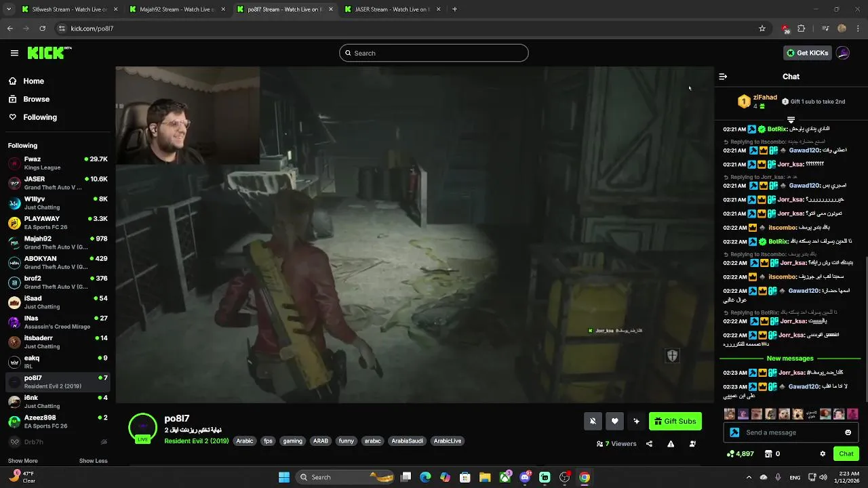This screenshot has height=488, width=868.
Task: Reload the page
Action: pos(43,28)
